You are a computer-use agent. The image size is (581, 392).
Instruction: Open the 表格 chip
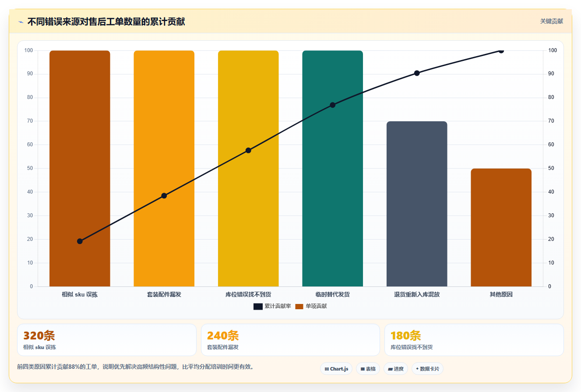pos(368,369)
